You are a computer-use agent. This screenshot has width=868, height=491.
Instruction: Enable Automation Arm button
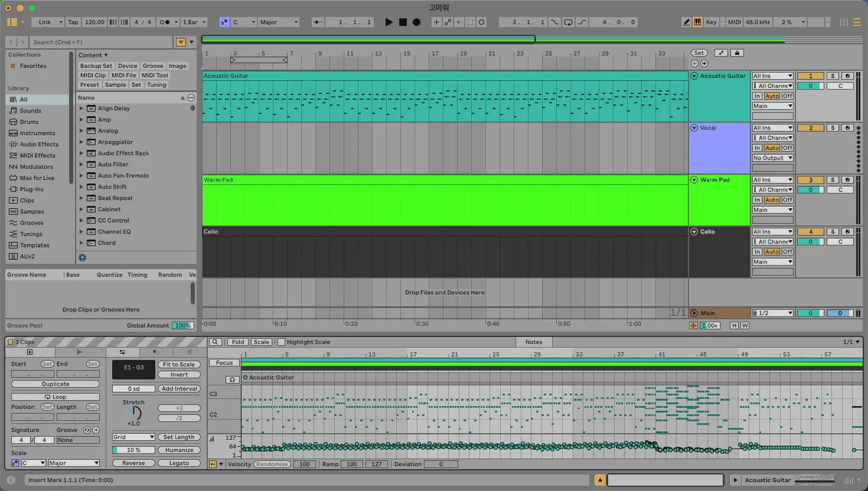coord(448,22)
